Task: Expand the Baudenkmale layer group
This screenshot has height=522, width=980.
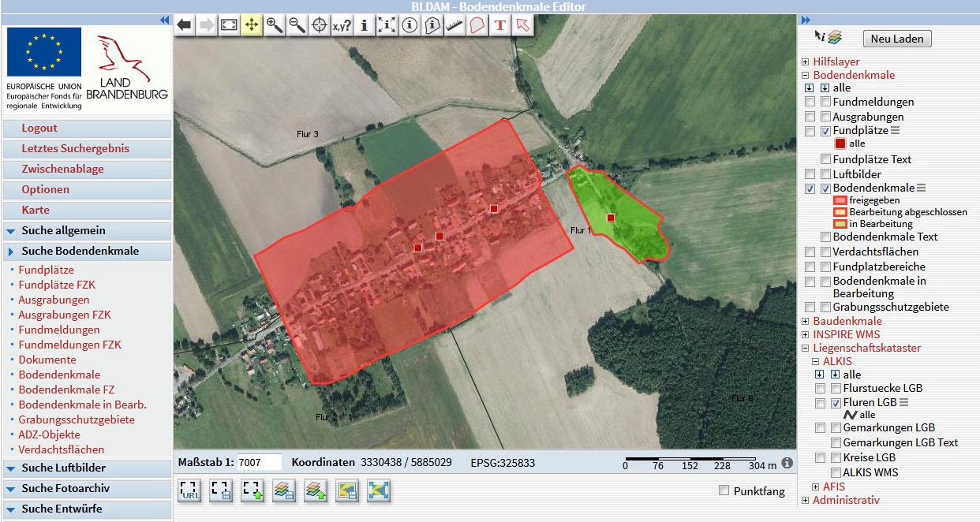Action: point(806,322)
